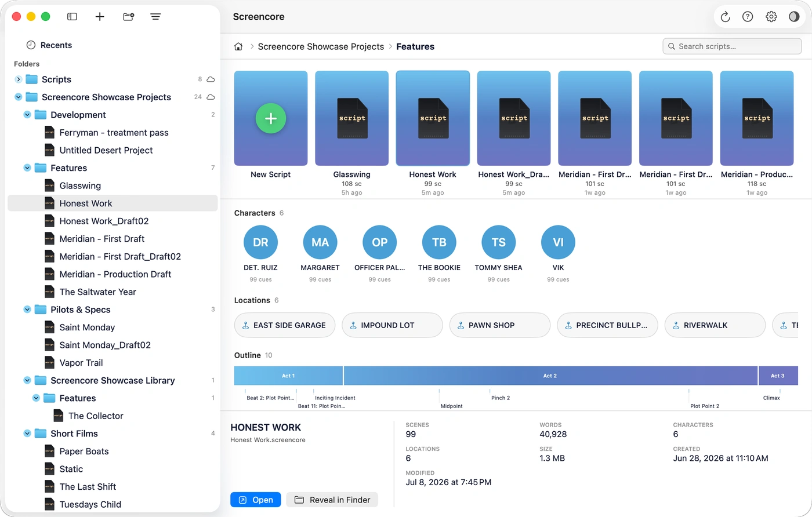Select The Saltwater Year script
Screen dimensions: 812x517
tap(113, 292)
